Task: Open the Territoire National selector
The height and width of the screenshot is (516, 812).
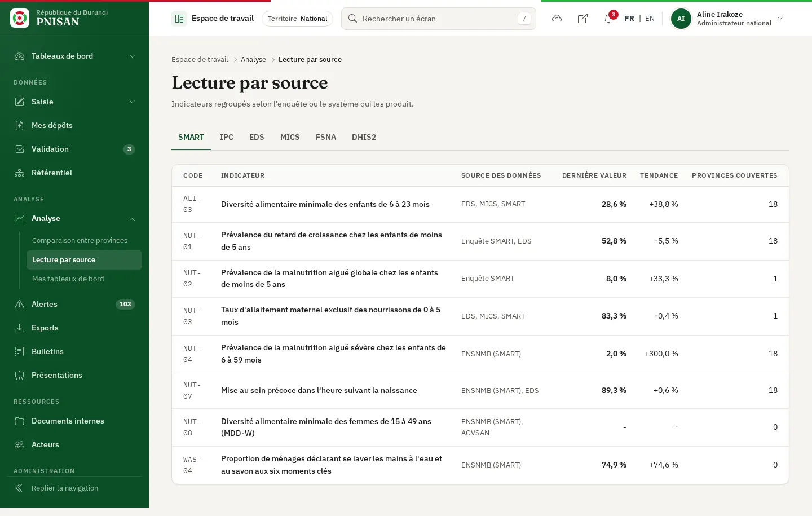Action: 297,19
